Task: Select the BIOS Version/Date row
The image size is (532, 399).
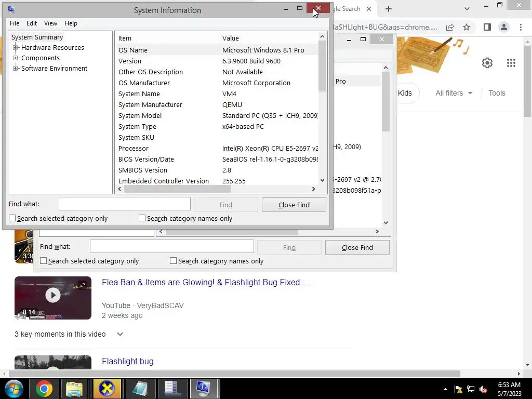Action: (x=217, y=159)
